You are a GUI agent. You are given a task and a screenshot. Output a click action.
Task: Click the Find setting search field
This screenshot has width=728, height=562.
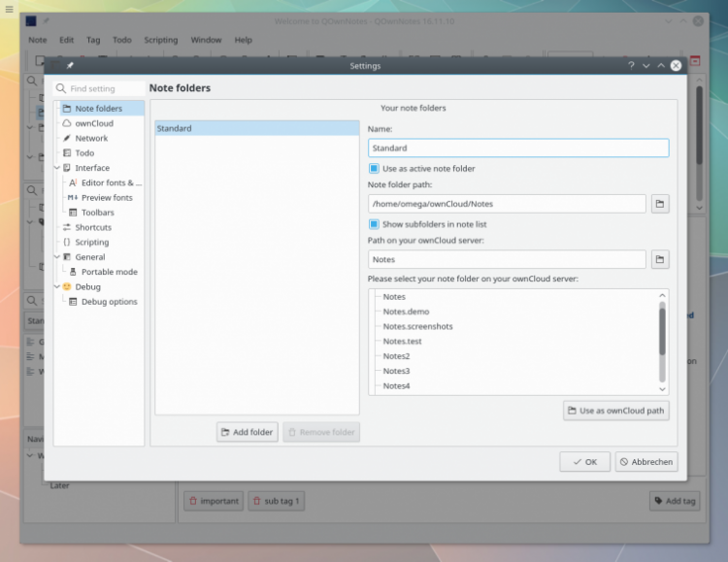pos(105,88)
